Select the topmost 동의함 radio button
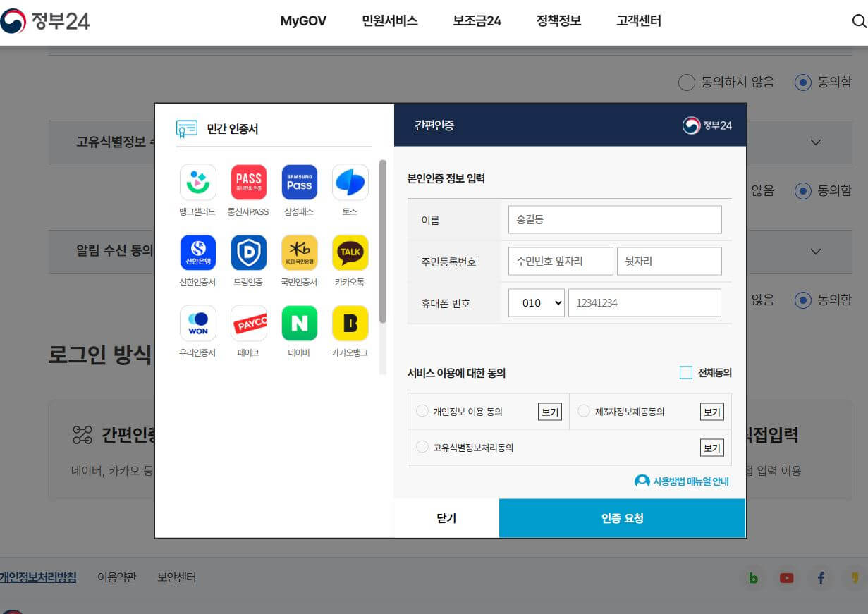868x614 pixels. tap(802, 82)
